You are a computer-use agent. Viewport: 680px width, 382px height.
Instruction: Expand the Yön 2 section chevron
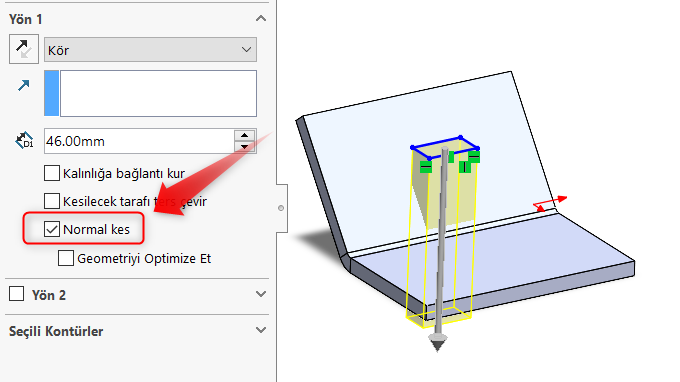coord(261,294)
